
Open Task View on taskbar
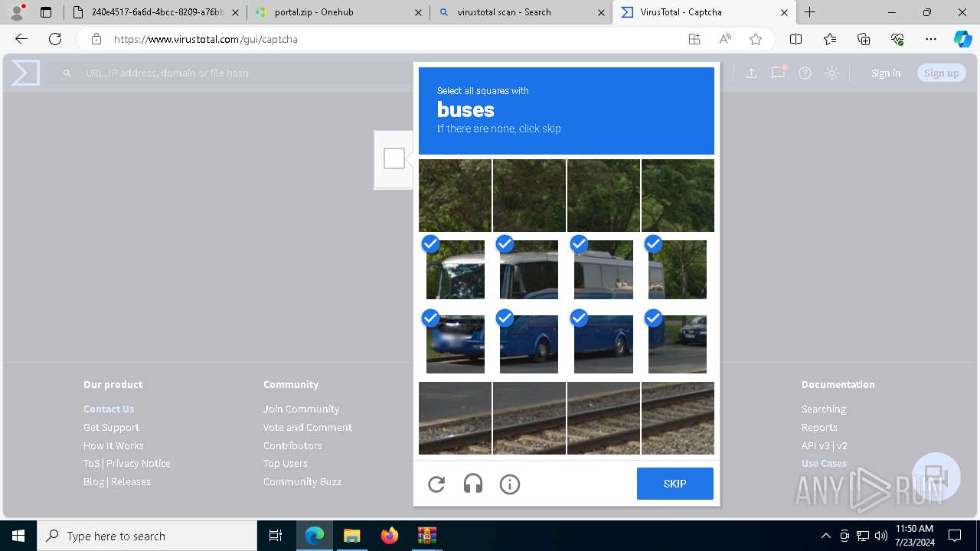coord(276,536)
